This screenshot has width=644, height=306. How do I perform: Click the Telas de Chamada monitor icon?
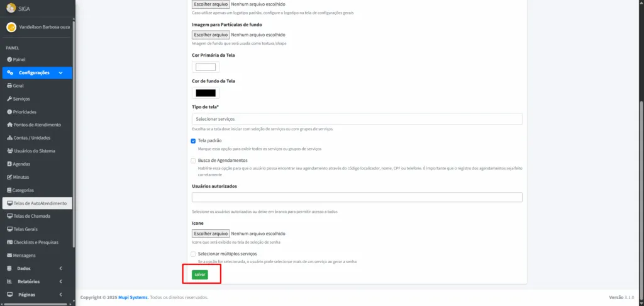coord(10,217)
